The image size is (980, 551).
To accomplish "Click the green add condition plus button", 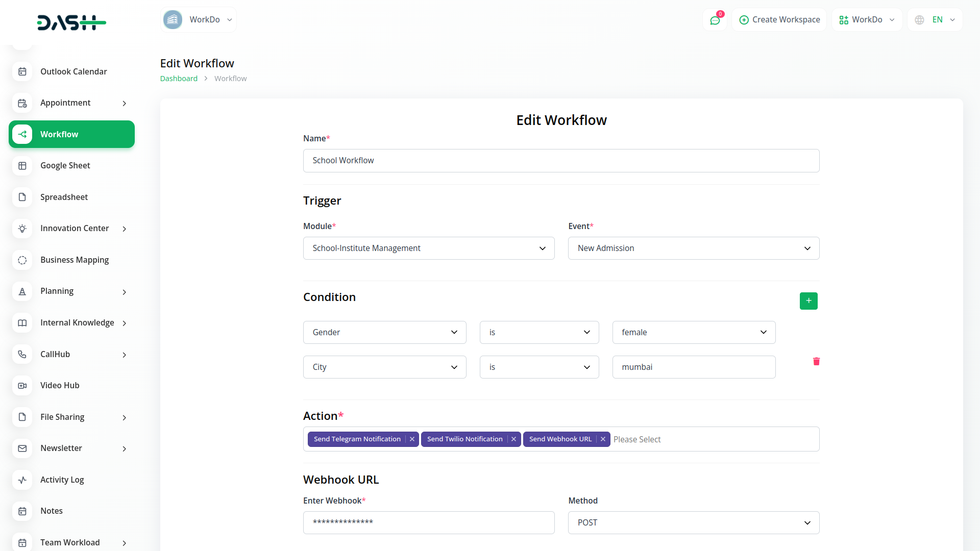I will (x=808, y=301).
